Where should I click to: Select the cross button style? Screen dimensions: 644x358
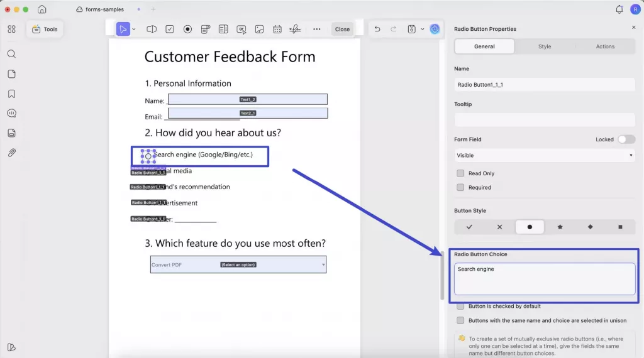pos(499,227)
